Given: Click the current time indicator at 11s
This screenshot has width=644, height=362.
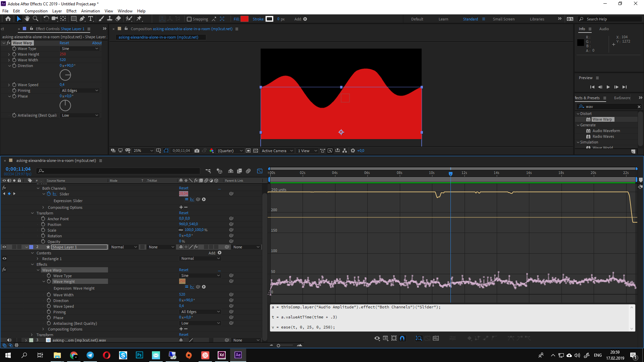Looking at the screenshot, I should [x=450, y=174].
